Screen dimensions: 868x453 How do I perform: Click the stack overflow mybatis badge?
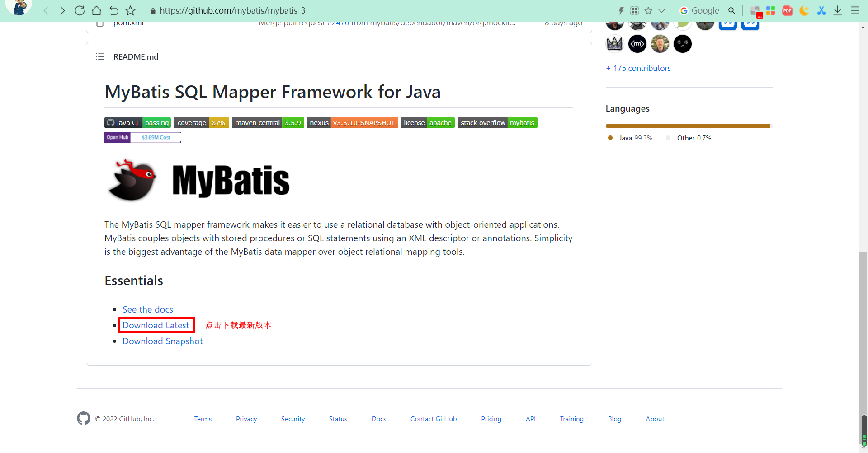coord(497,123)
